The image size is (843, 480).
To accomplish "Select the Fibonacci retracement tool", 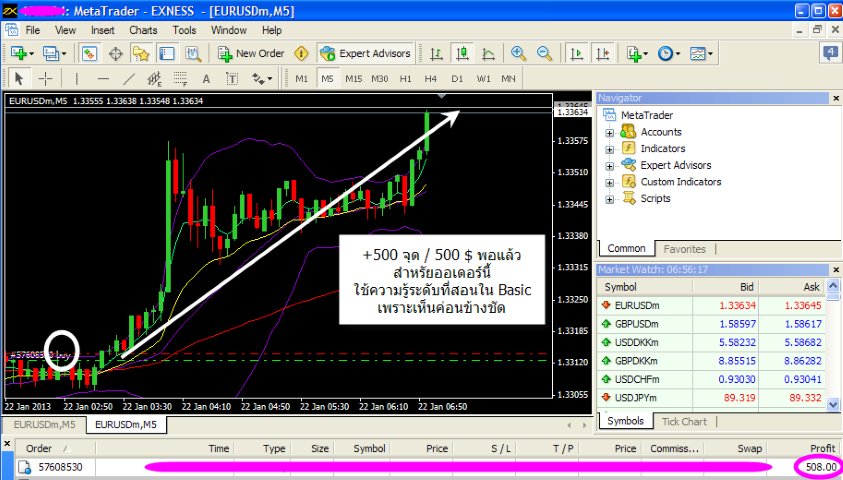I will [180, 78].
